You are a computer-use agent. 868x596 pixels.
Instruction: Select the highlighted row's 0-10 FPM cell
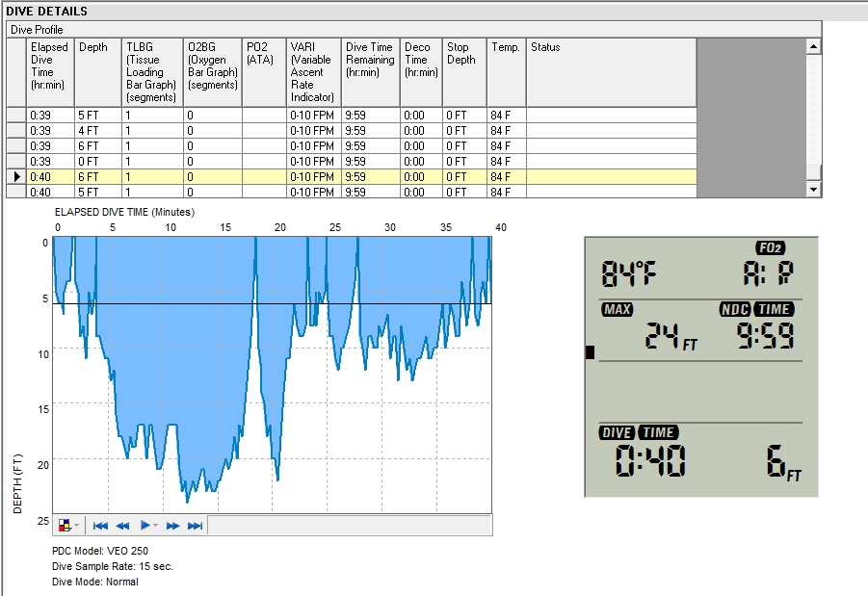[314, 176]
